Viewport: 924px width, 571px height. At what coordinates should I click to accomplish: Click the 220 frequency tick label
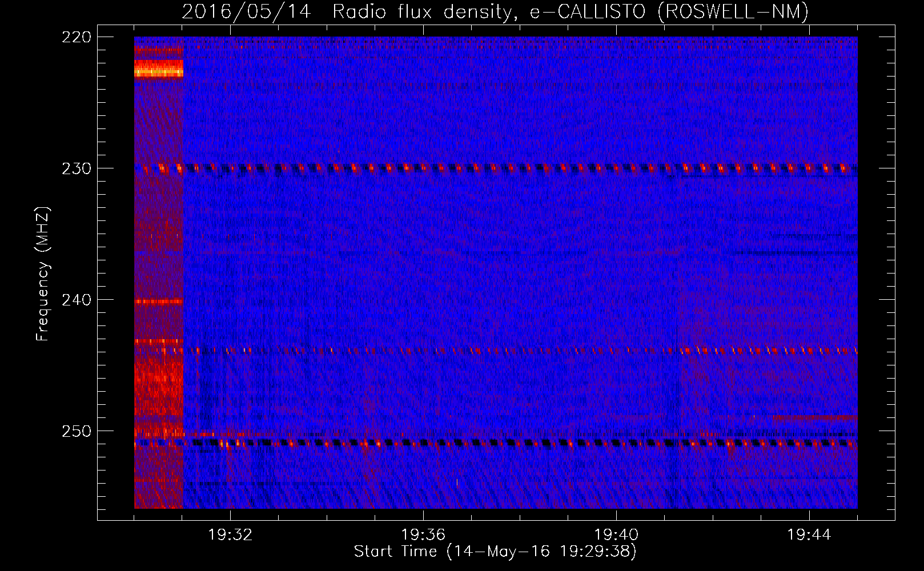[x=77, y=37]
